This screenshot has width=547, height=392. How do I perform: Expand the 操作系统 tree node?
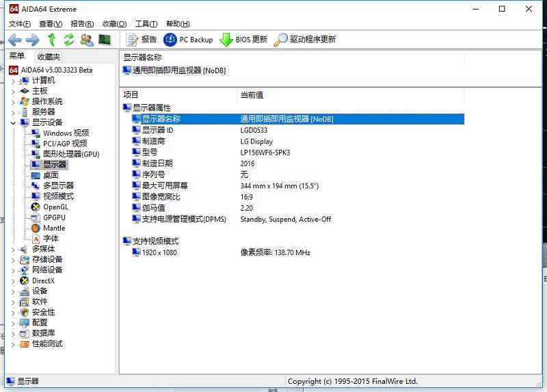coord(13,103)
